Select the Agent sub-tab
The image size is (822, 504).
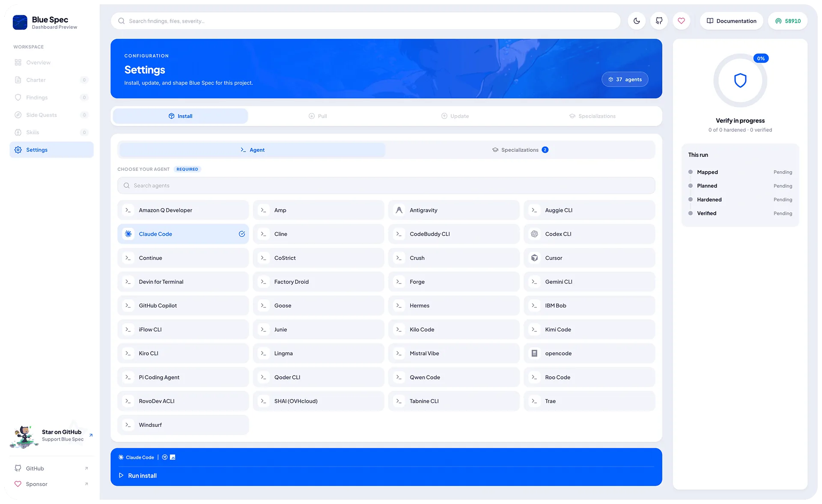point(252,150)
